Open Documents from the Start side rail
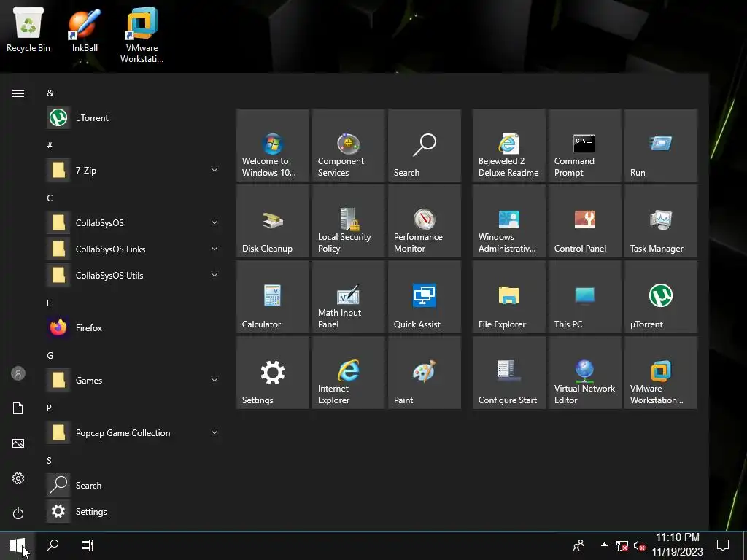Viewport: 747px width, 560px height. click(x=18, y=408)
